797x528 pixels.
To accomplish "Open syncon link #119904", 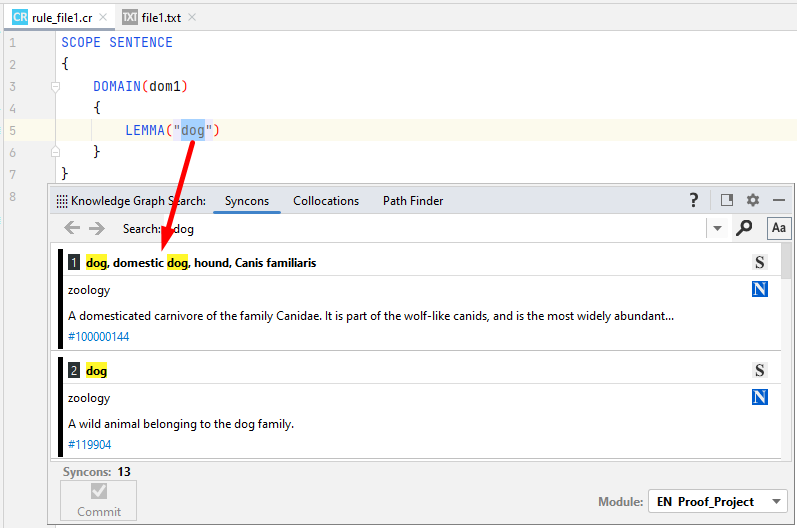I will (x=89, y=445).
